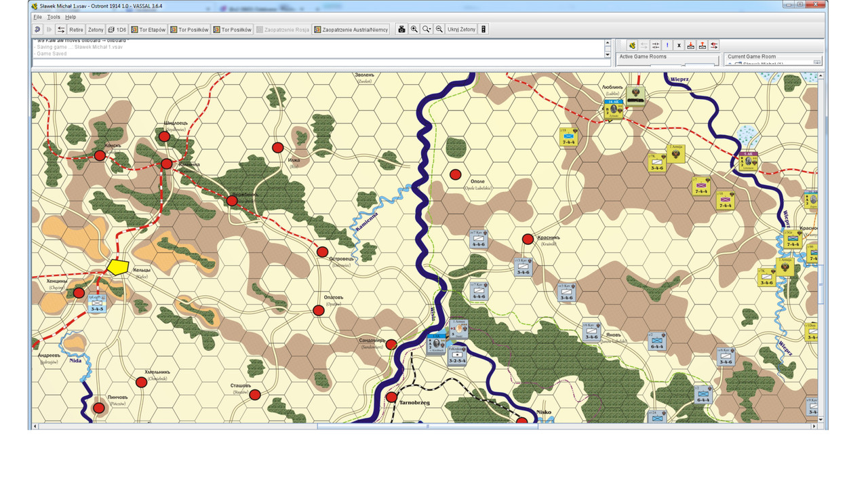The width and height of the screenshot is (868, 481).
Task: Open Zaopatrzenie Austria/Niemcy supply window
Action: pos(351,29)
